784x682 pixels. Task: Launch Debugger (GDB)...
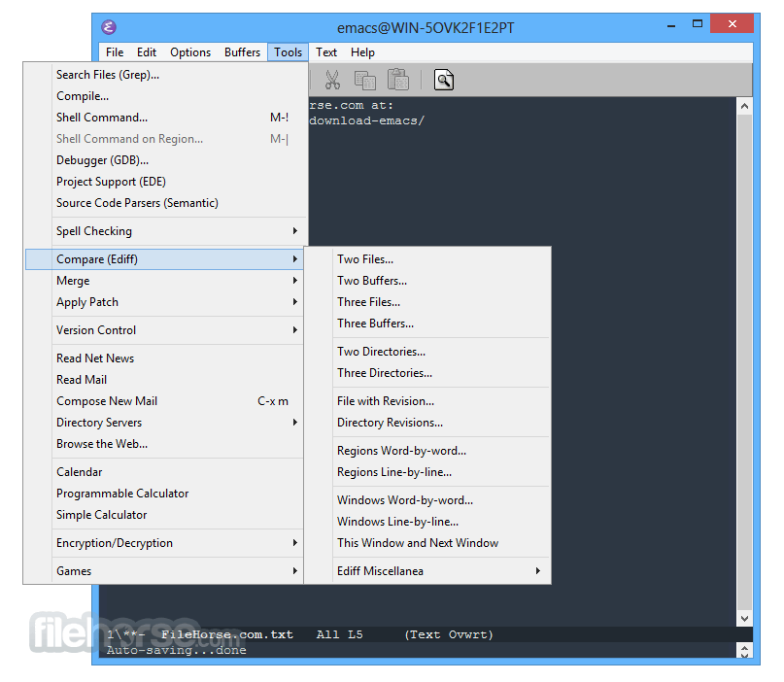click(165, 160)
